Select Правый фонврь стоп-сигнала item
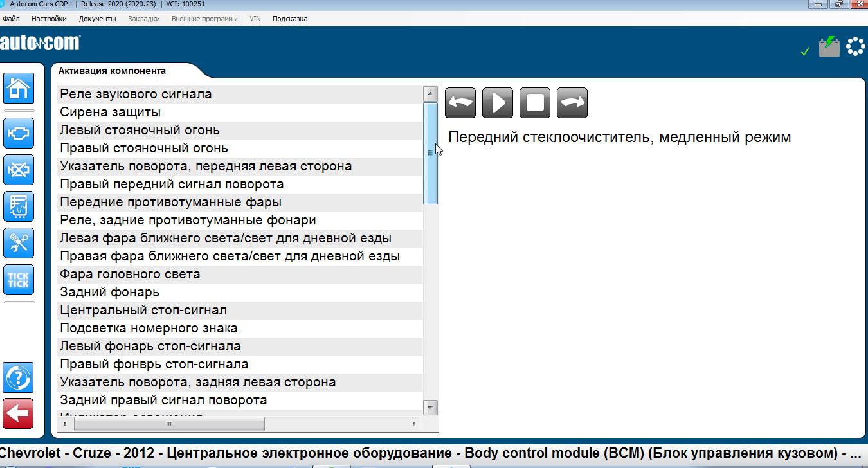The height and width of the screenshot is (468, 868). pyautogui.click(x=240, y=364)
